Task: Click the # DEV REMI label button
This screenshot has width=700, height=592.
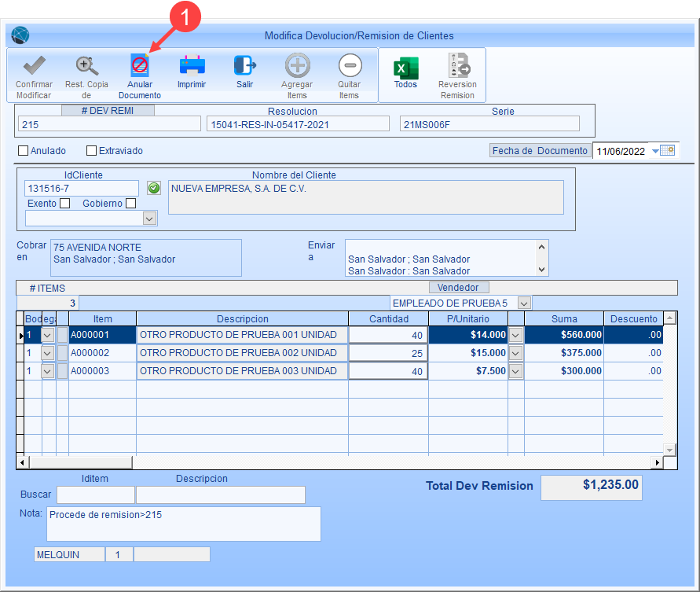Action: coord(108,110)
